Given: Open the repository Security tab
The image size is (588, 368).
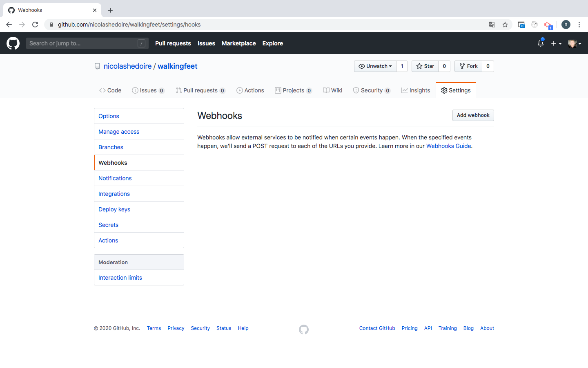Looking at the screenshot, I should pos(372,90).
